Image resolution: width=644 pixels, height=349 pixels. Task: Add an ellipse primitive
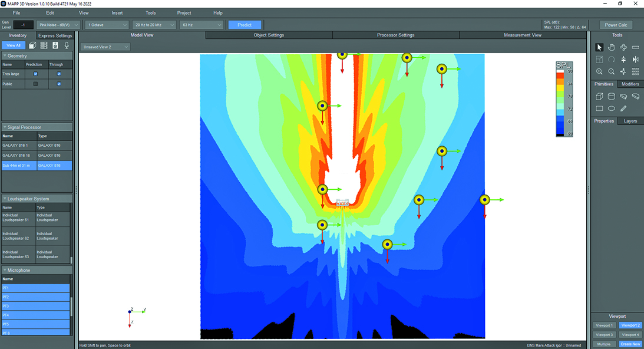click(x=611, y=108)
